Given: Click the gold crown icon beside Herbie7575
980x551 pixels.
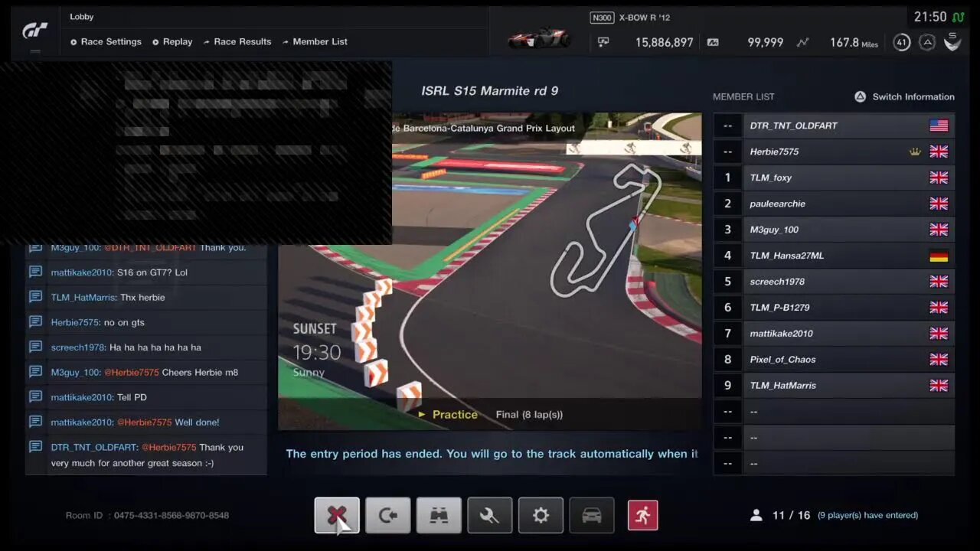Looking at the screenshot, I should [915, 152].
